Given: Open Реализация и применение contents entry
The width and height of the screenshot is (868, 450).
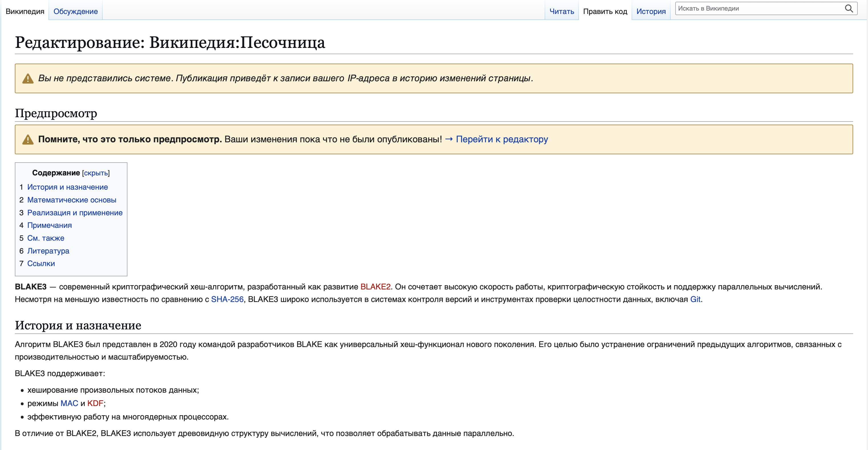Looking at the screenshot, I should (75, 213).
